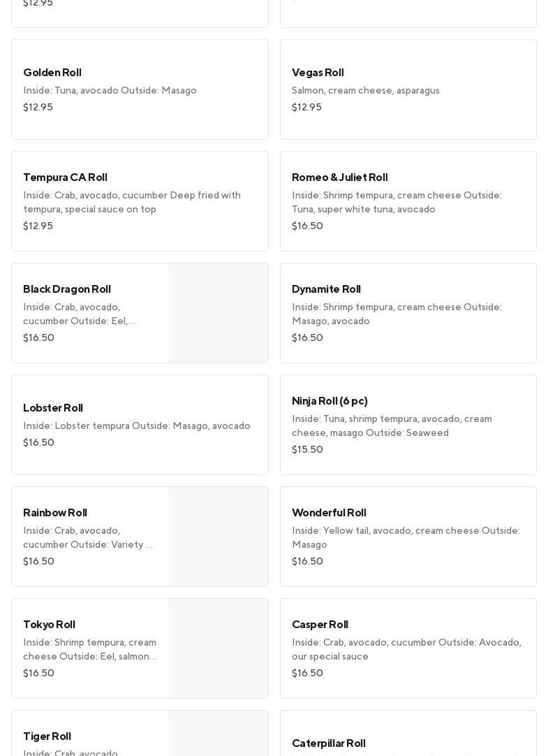Choose the Tempura CA Roll item
548x756 pixels.
140,201
